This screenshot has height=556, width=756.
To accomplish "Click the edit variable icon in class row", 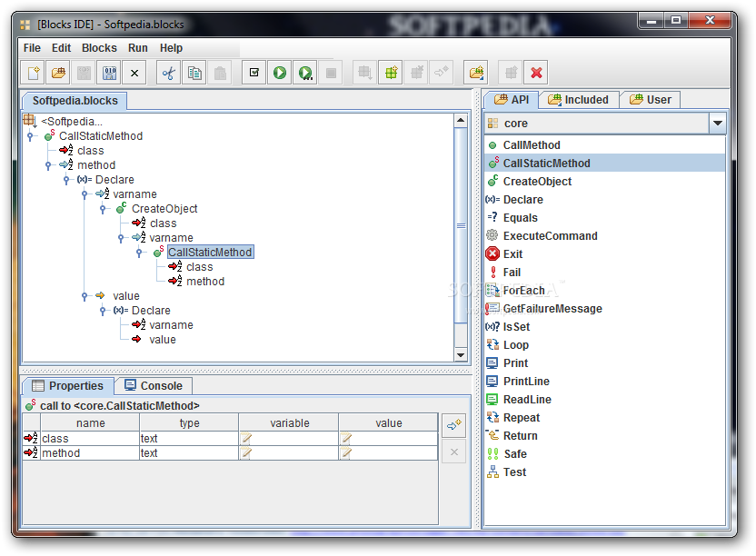I will [x=246, y=438].
